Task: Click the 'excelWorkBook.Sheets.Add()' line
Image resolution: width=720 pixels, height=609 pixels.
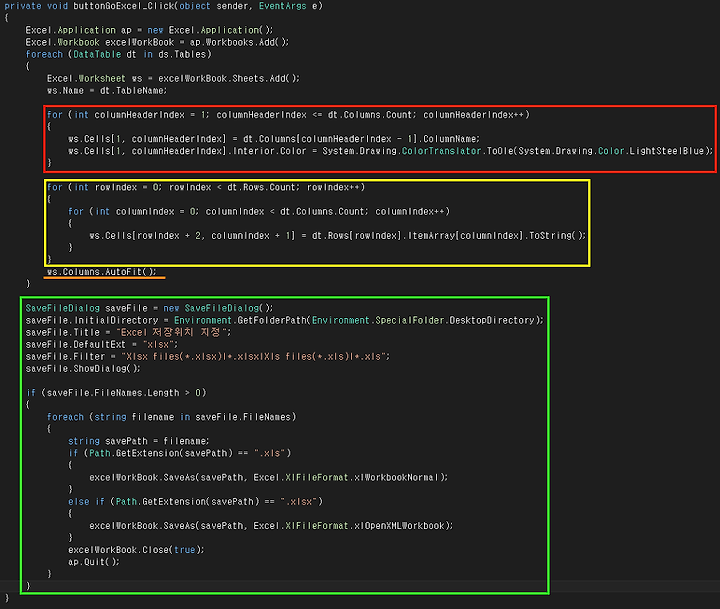Action: click(x=173, y=79)
